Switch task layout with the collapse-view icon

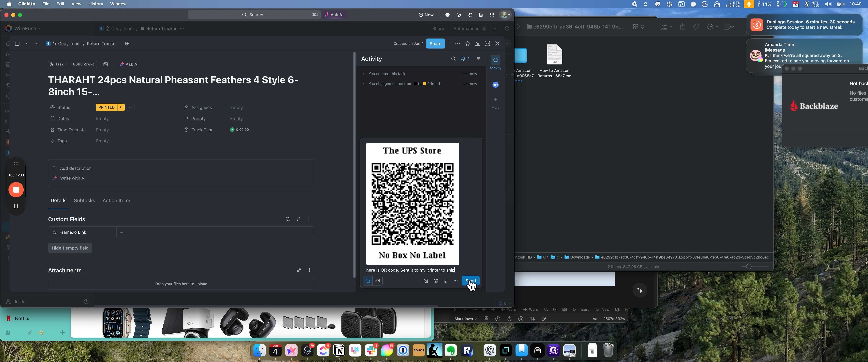coord(488,43)
